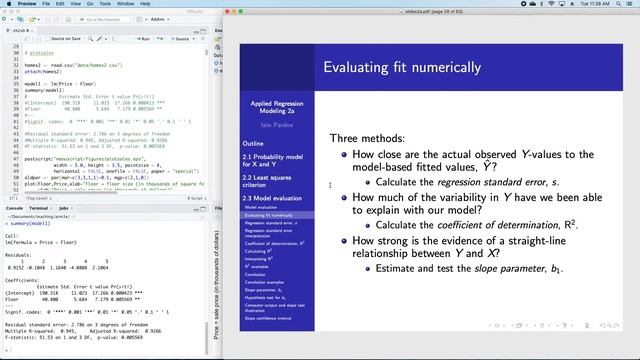Click the find/replace magnifier icon in editor
Image resolution: width=640 pixels, height=360 pixels.
click(x=91, y=39)
